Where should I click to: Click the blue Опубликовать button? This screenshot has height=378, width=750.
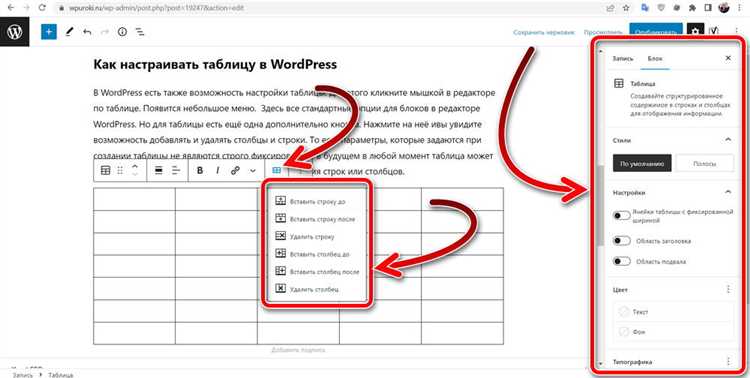coord(656,32)
